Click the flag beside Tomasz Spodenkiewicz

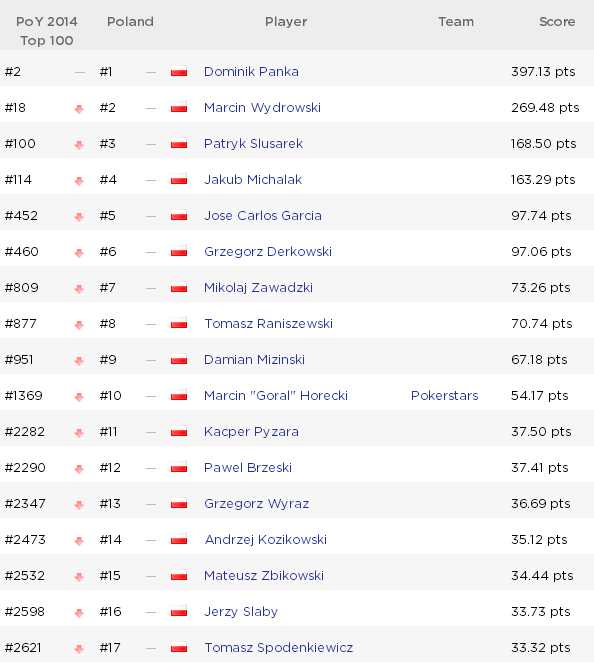pos(179,647)
